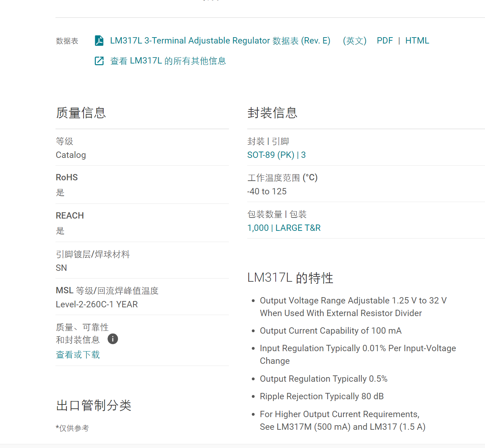Open the SOT-89 (PK) | 3 package link
The image size is (485, 448).
(x=276, y=155)
